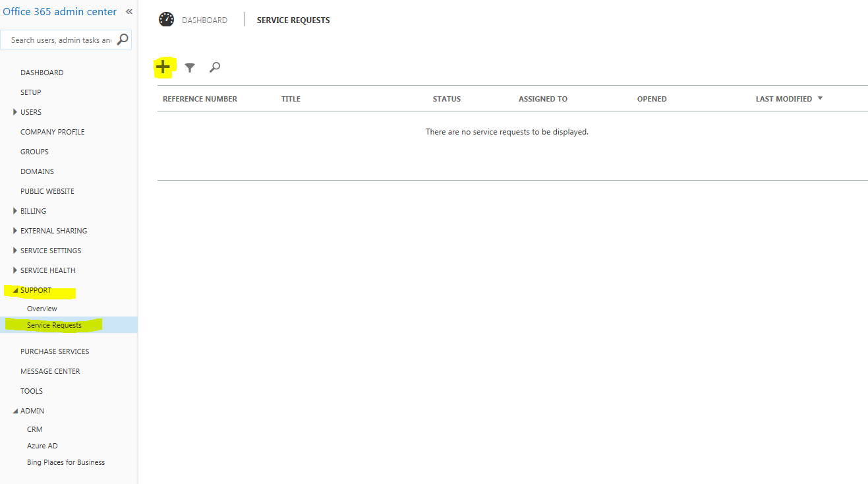Viewport: 868px width, 484px height.
Task: Sort by STATUS column header
Action: coord(447,99)
